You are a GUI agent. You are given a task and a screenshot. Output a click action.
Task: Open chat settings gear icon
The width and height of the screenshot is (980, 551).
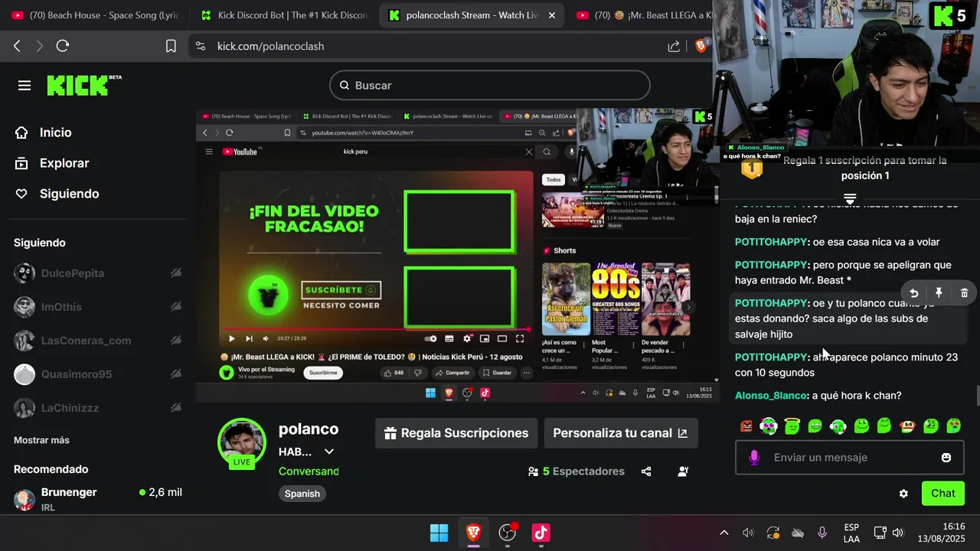903,494
